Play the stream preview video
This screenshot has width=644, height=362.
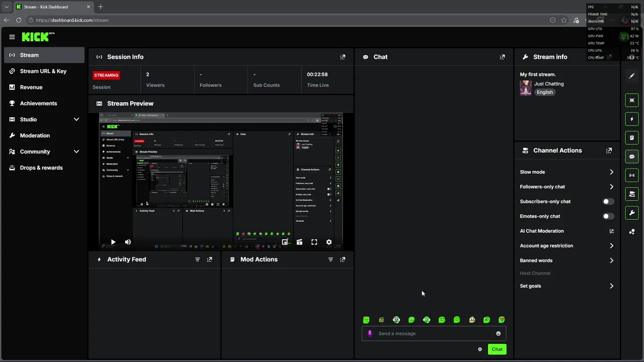113,242
